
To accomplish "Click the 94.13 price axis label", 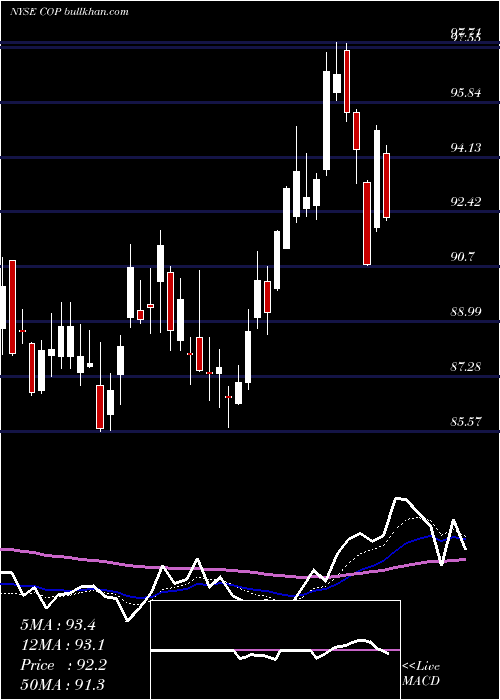I will 466,148.
